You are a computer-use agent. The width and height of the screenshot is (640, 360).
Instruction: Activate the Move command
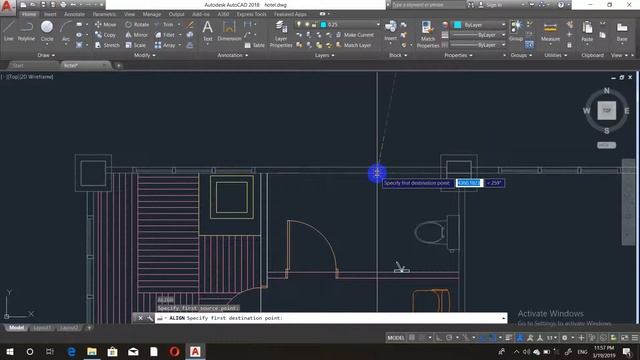(105, 24)
